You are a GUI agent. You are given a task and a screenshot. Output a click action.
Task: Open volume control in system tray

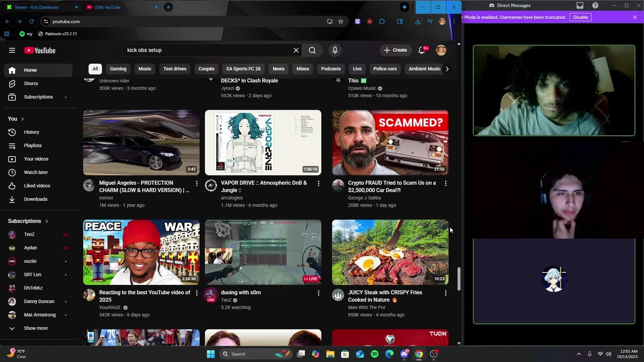608,354
